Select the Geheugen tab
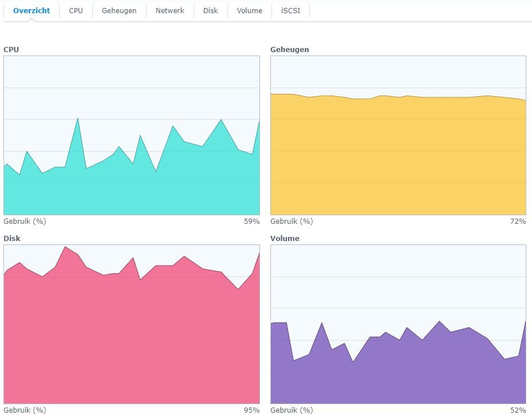532x415 pixels. tap(119, 11)
